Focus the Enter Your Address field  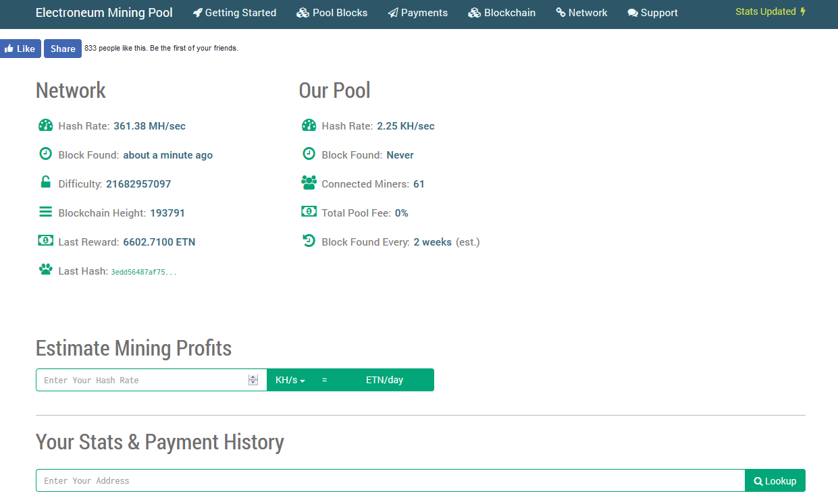(x=390, y=481)
